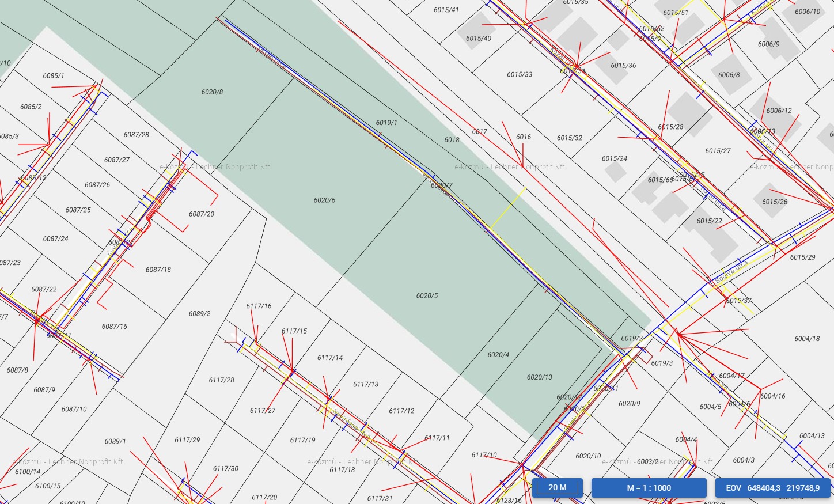This screenshot has width=834, height=504.
Task: Click parcel 6020/4 label
Action: pyautogui.click(x=498, y=355)
